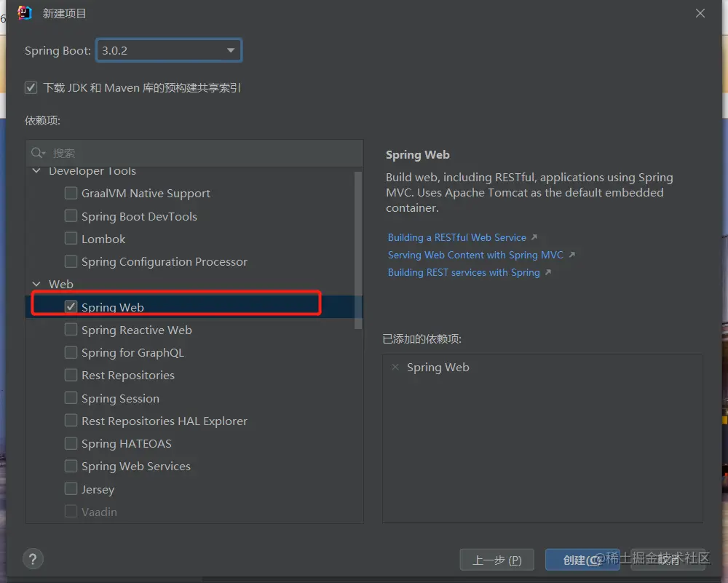The width and height of the screenshot is (728, 583).
Task: Click the dependency list vertical scrollbar
Action: [358, 250]
